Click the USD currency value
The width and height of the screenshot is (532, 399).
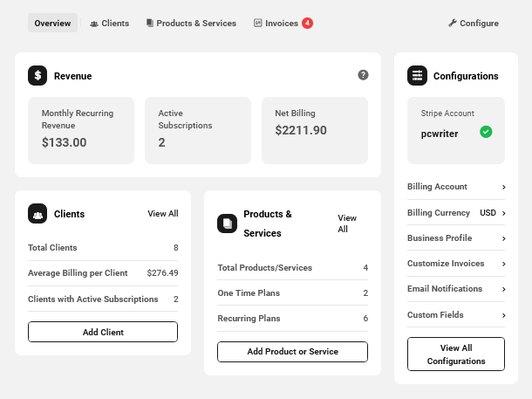pos(488,212)
